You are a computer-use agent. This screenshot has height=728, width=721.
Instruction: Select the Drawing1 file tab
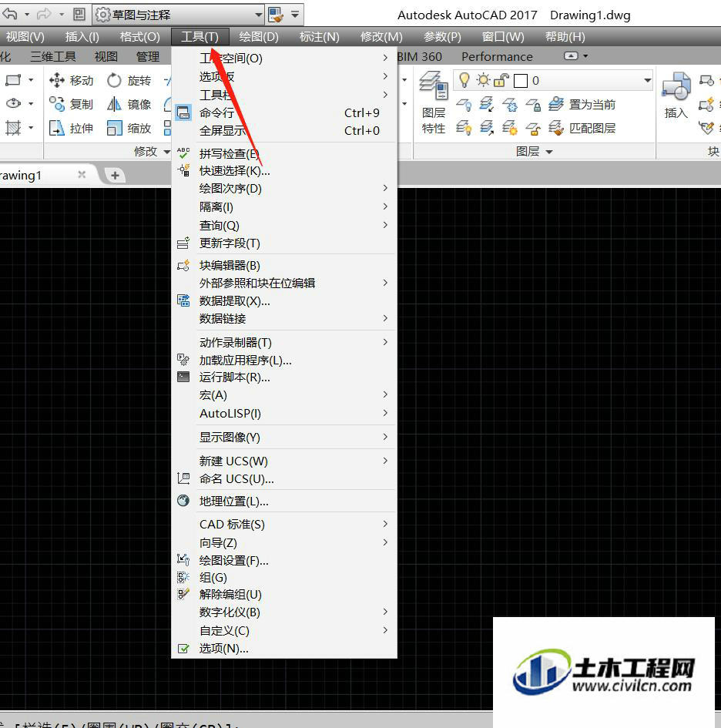46,175
